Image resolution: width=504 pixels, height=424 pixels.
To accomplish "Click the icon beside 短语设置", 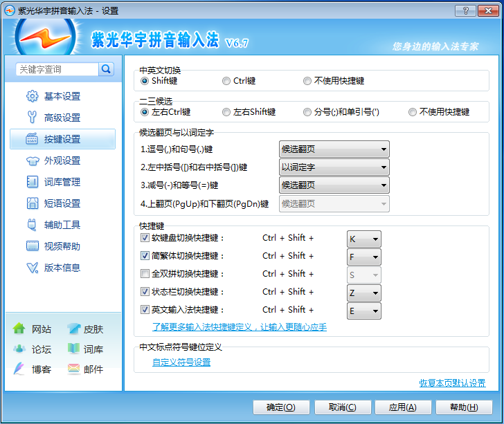I will point(32,203).
